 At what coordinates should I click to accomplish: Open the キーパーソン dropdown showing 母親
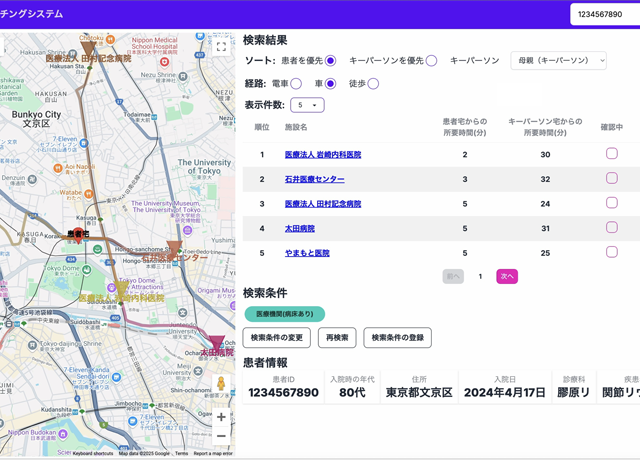point(558,61)
